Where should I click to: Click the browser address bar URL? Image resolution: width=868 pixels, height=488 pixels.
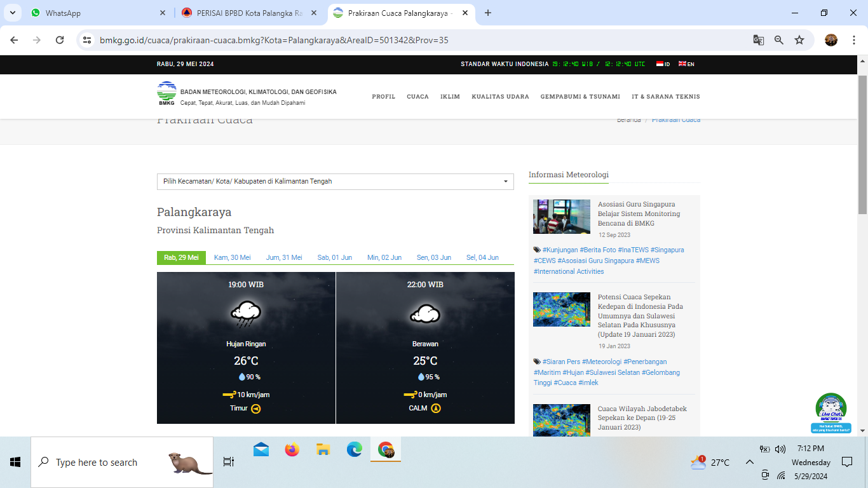274,40
